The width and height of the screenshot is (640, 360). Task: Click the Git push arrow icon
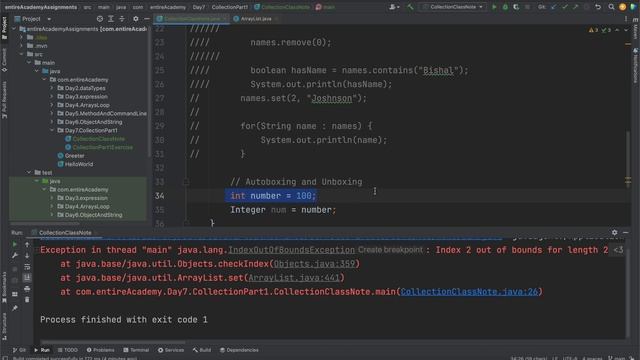[x=576, y=7]
